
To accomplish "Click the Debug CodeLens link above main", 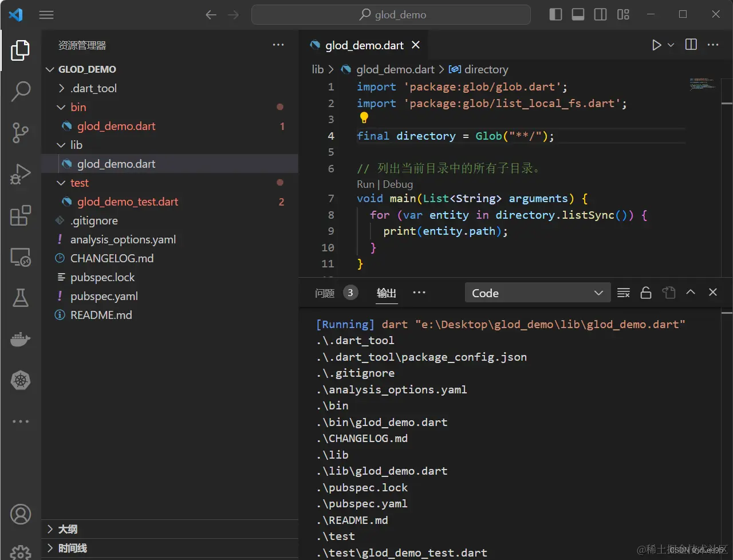I will tap(397, 184).
